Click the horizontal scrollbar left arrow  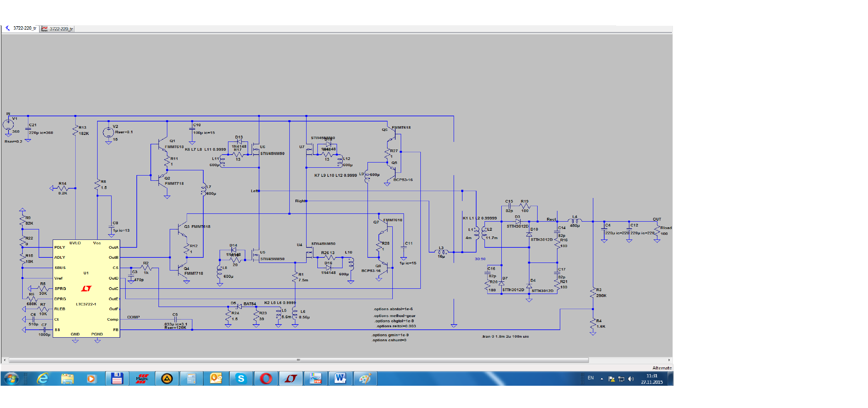(x=4, y=360)
